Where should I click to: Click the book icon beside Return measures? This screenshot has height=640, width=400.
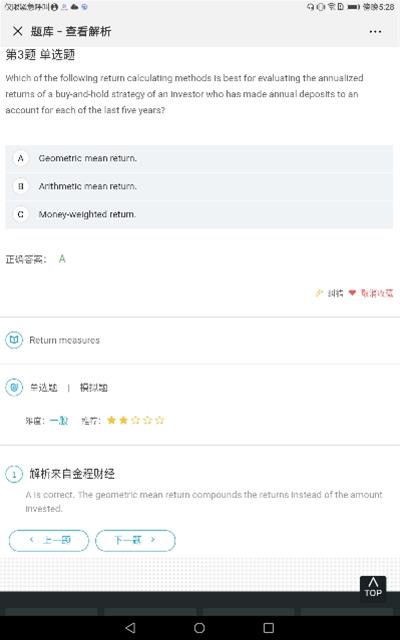(x=14, y=340)
